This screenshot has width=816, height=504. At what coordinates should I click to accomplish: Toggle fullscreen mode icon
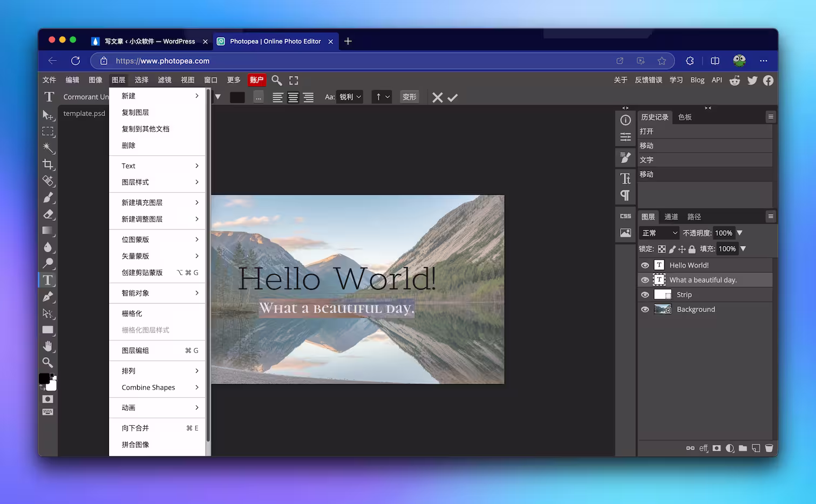click(294, 80)
